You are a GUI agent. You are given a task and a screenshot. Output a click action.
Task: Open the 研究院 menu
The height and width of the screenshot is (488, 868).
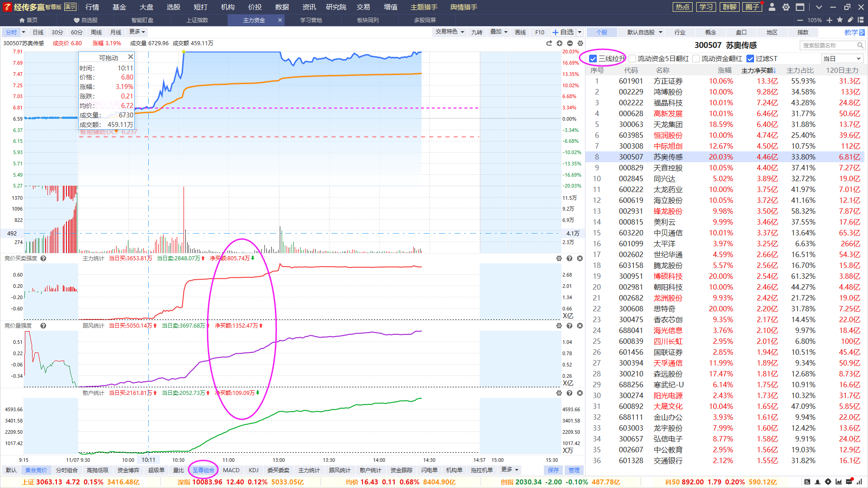336,7
